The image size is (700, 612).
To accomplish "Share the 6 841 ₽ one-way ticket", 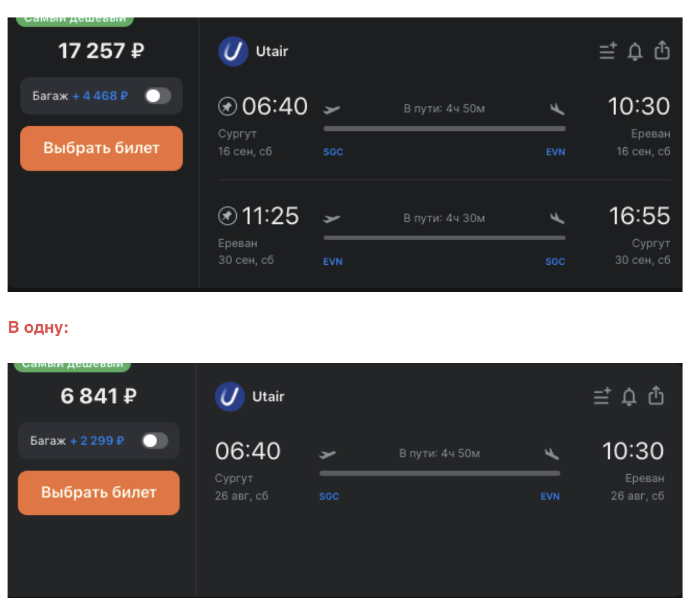I will 656,396.
